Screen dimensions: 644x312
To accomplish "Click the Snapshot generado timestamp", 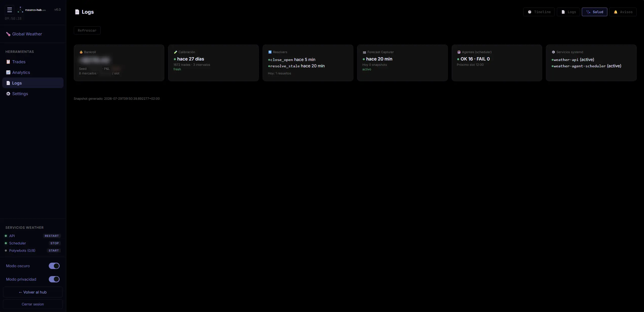I will pos(117,99).
